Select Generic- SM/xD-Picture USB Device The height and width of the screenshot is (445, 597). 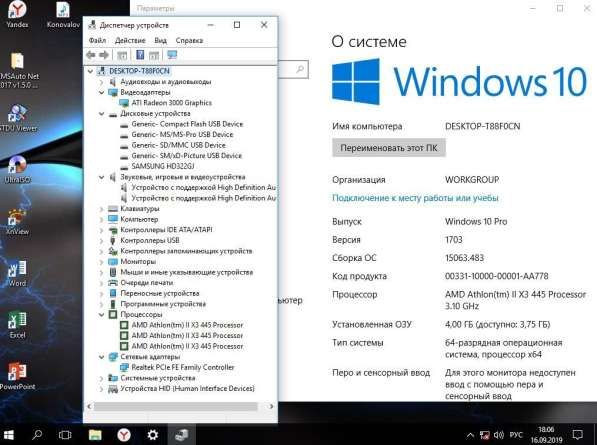coord(187,156)
